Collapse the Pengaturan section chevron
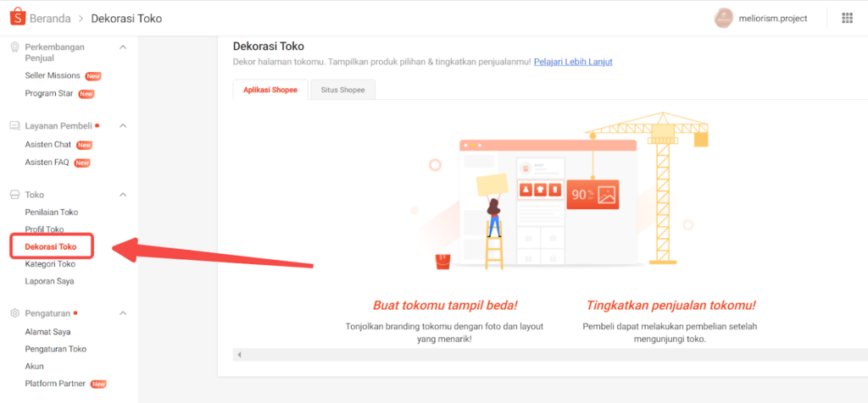868x403 pixels. tap(123, 313)
